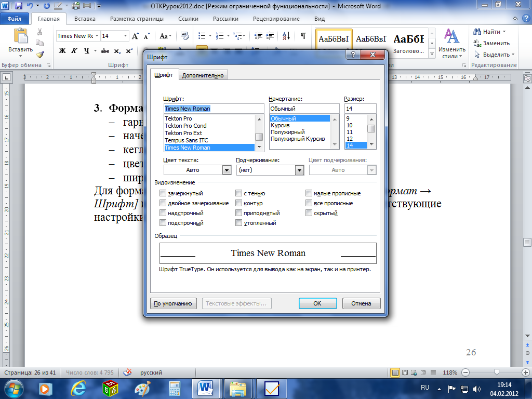Viewport: 532px width, 399px height.
Task: Enable the скрытый checkbox
Action: (x=309, y=212)
